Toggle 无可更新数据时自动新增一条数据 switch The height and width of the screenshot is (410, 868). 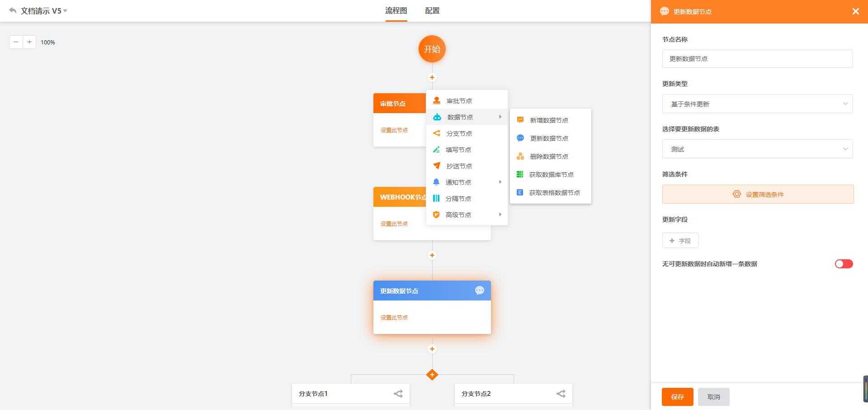click(844, 264)
